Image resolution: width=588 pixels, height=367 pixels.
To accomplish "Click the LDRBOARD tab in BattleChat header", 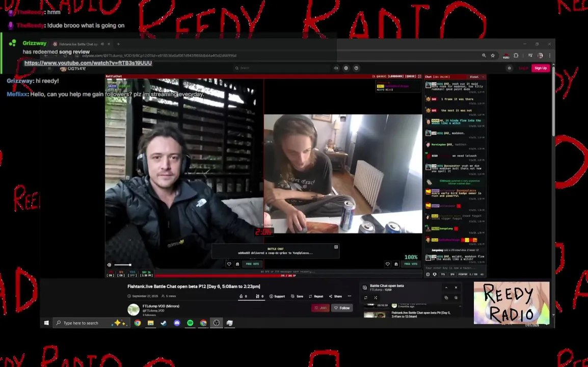I will point(395,76).
